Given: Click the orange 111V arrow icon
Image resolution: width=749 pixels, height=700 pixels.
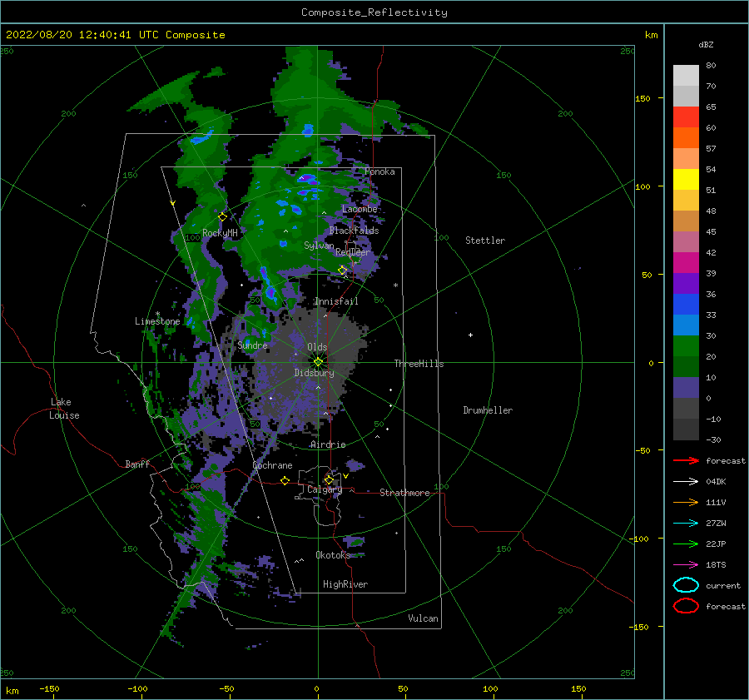Looking at the screenshot, I should (x=686, y=502).
